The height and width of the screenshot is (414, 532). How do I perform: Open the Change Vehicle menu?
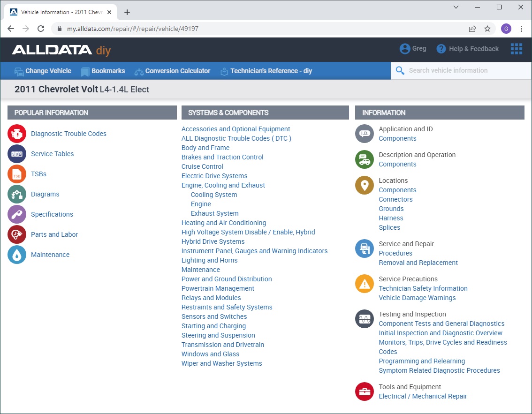[43, 71]
